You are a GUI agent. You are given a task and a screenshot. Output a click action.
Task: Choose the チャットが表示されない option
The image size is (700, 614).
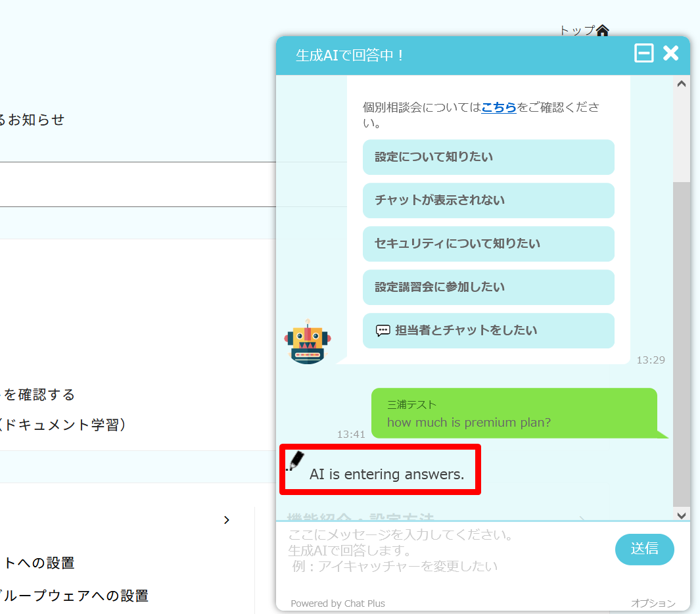pos(488,201)
